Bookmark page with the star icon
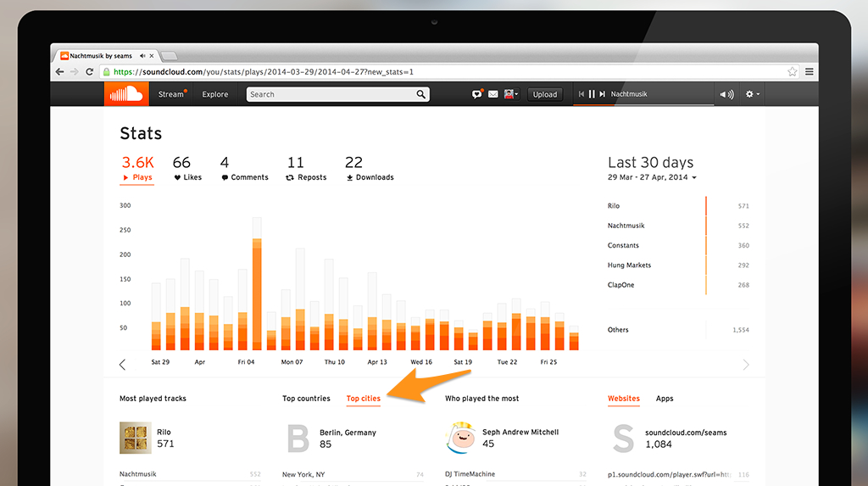This screenshot has height=486, width=868. (x=793, y=71)
